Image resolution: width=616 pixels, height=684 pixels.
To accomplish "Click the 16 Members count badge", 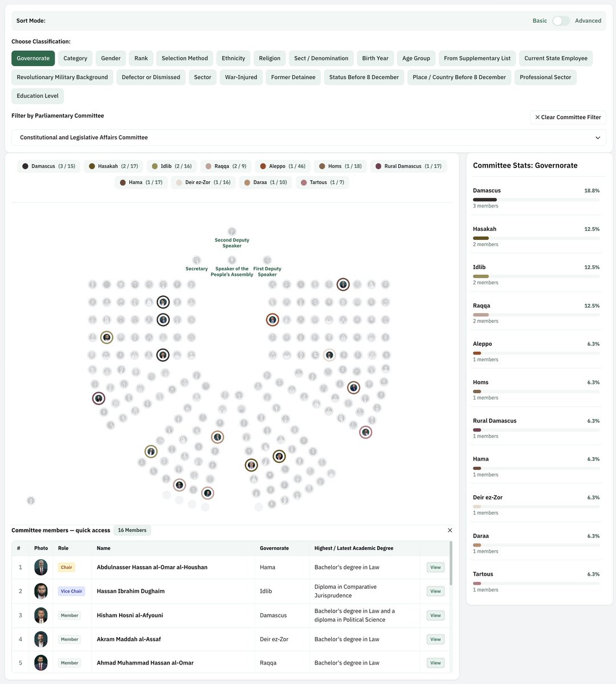I will pos(132,530).
